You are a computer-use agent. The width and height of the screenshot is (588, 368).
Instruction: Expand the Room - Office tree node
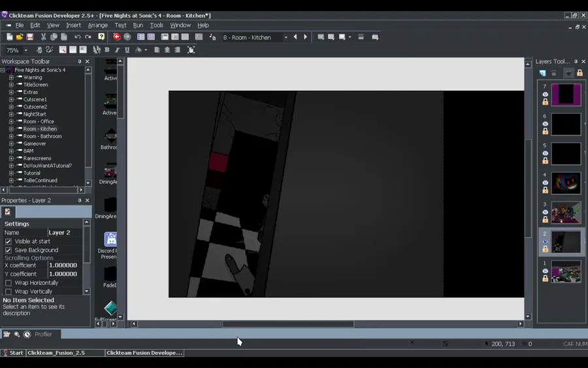point(11,122)
